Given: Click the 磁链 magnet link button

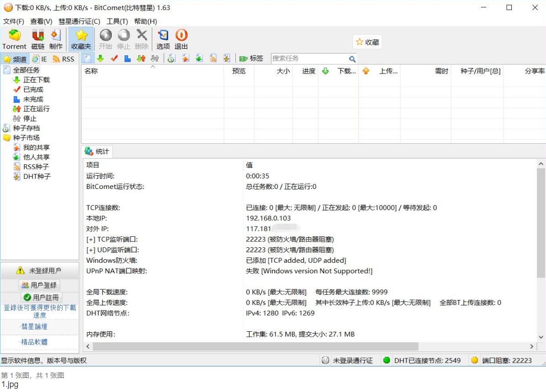Looking at the screenshot, I should coord(37,39).
